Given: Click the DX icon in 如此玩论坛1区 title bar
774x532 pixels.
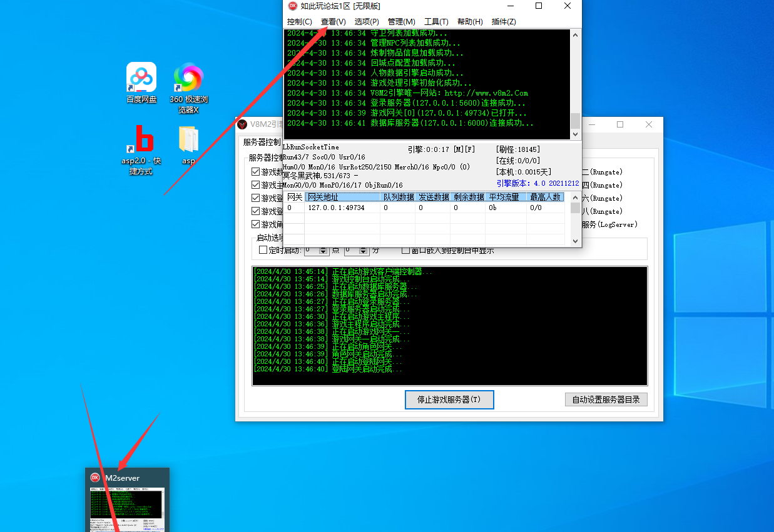Looking at the screenshot, I should point(292,6).
